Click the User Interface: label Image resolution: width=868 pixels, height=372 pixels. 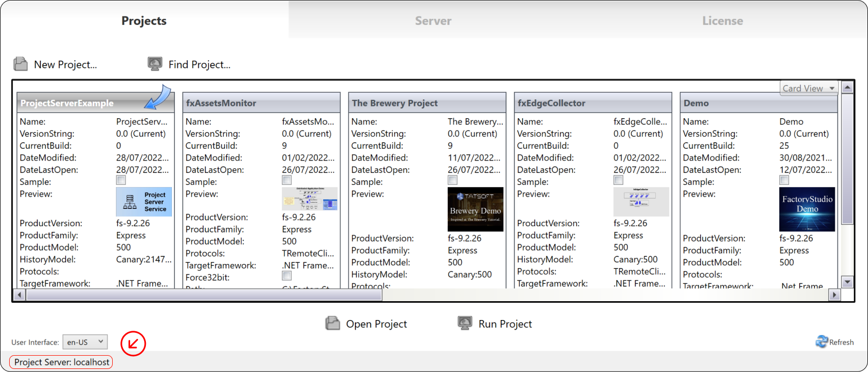[35, 342]
